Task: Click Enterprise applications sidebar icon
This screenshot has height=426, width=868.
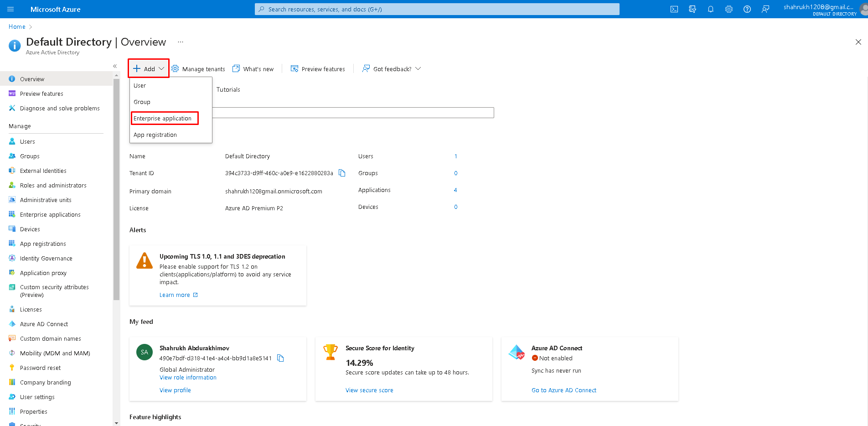Action: (x=12, y=214)
